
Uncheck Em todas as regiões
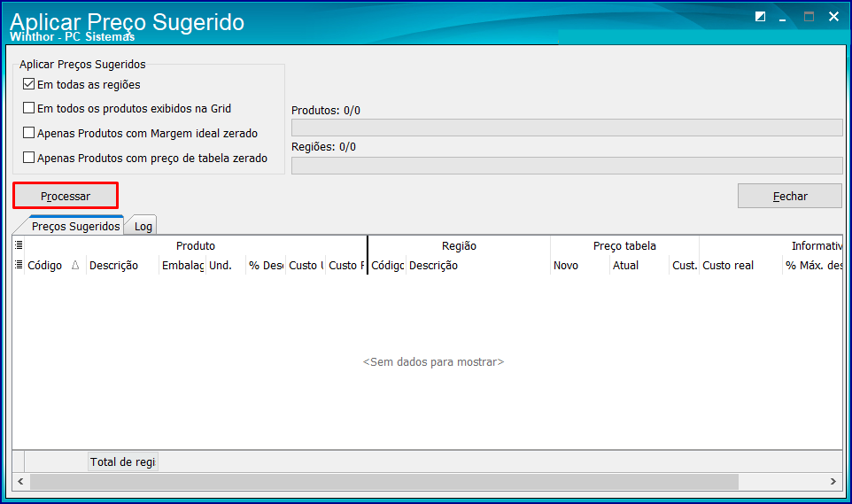coord(29,84)
